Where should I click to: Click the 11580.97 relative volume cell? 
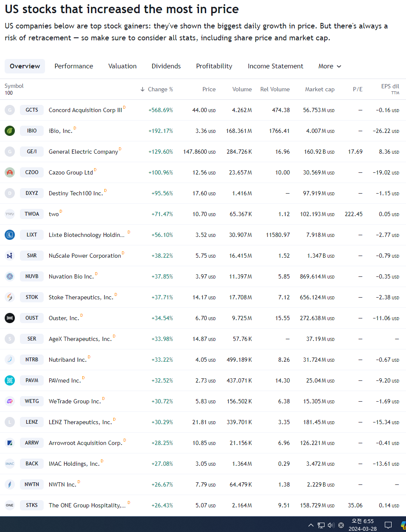point(278,235)
